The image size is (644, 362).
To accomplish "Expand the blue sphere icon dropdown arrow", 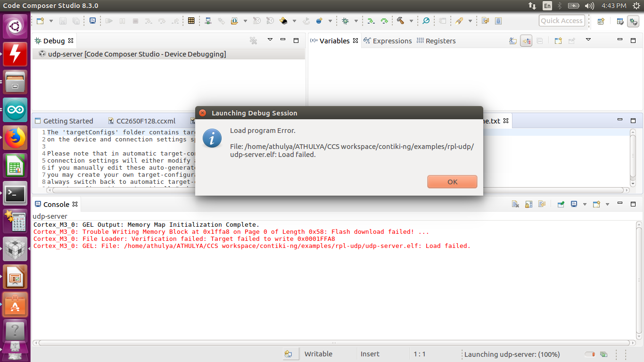I will (x=330, y=21).
